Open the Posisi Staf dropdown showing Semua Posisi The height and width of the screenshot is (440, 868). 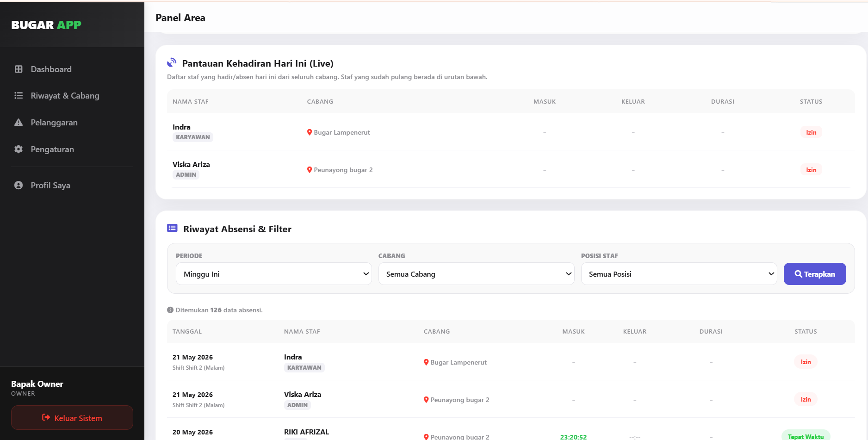point(679,274)
